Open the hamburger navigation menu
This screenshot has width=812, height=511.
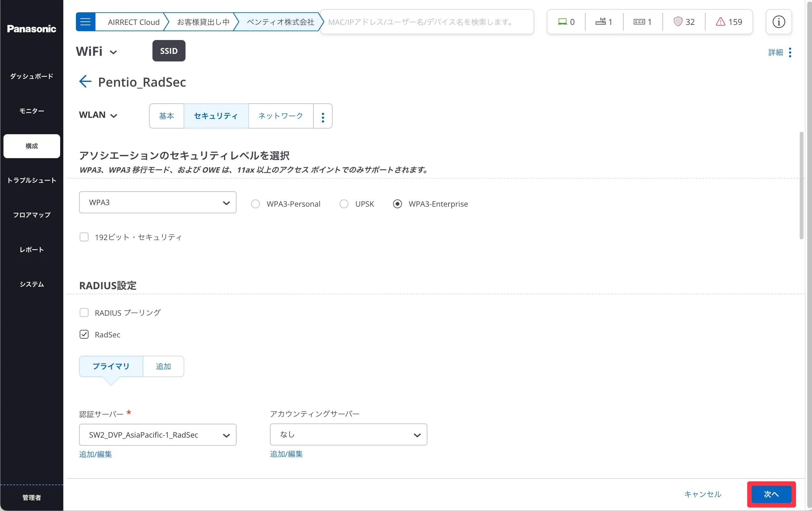point(85,22)
